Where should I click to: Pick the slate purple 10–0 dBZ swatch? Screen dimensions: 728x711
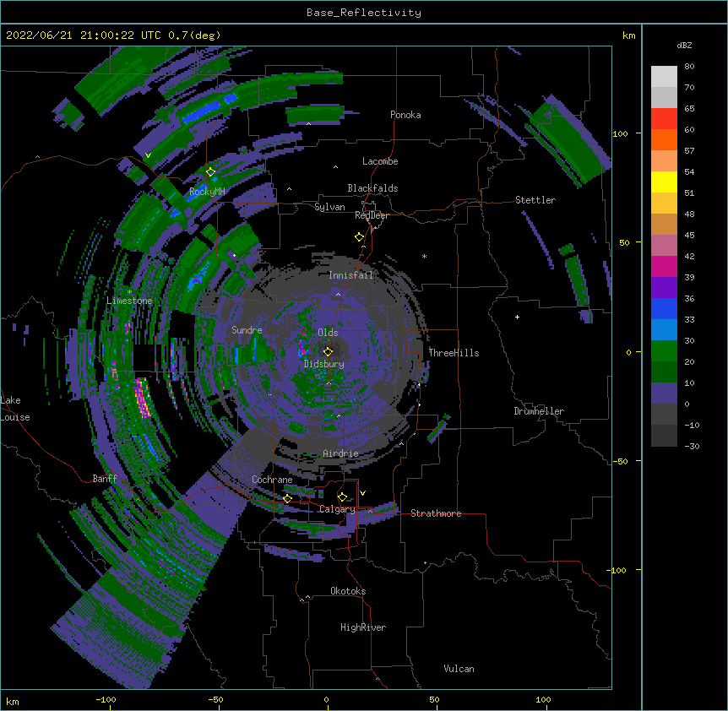point(664,393)
